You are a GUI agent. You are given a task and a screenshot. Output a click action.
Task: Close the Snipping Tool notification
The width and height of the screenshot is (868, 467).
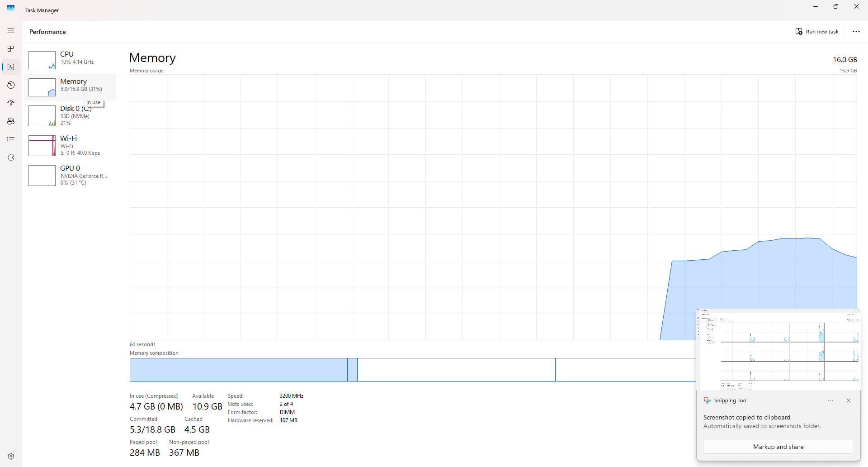[849, 400]
